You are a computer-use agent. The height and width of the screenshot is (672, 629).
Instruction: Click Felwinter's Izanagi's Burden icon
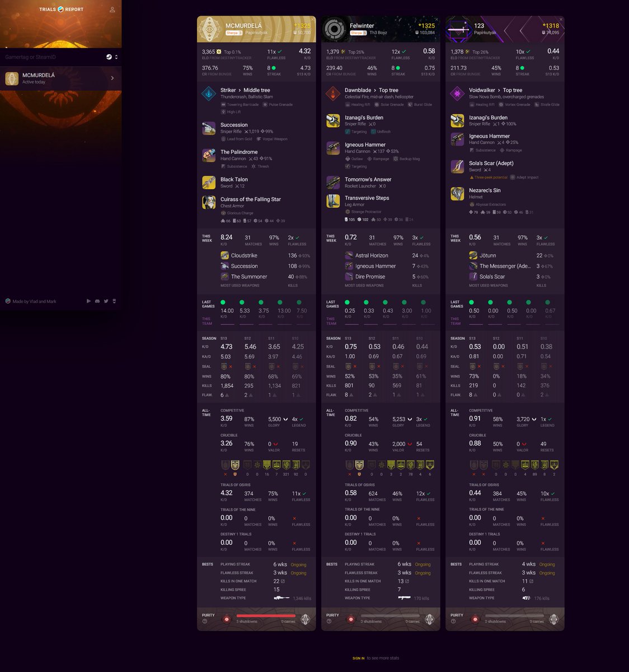click(x=333, y=121)
